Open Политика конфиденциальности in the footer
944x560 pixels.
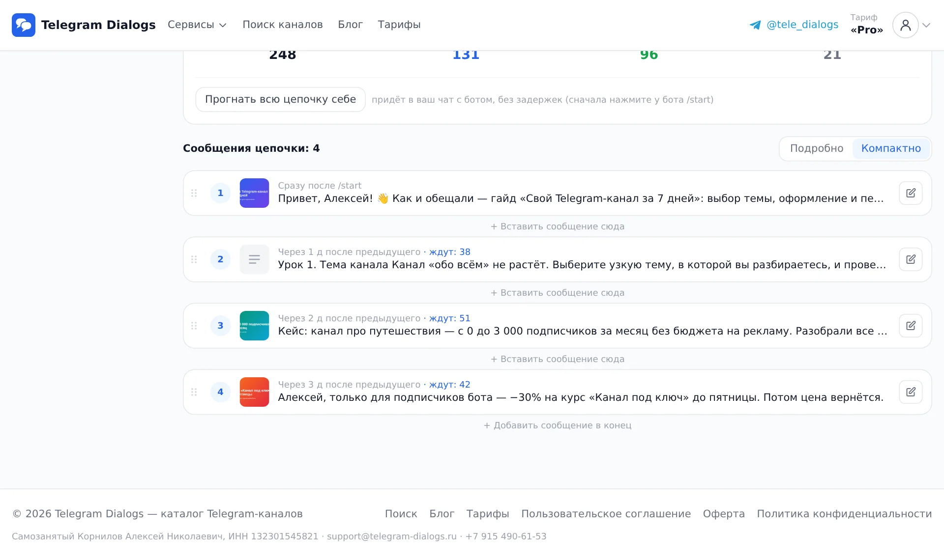pyautogui.click(x=844, y=514)
